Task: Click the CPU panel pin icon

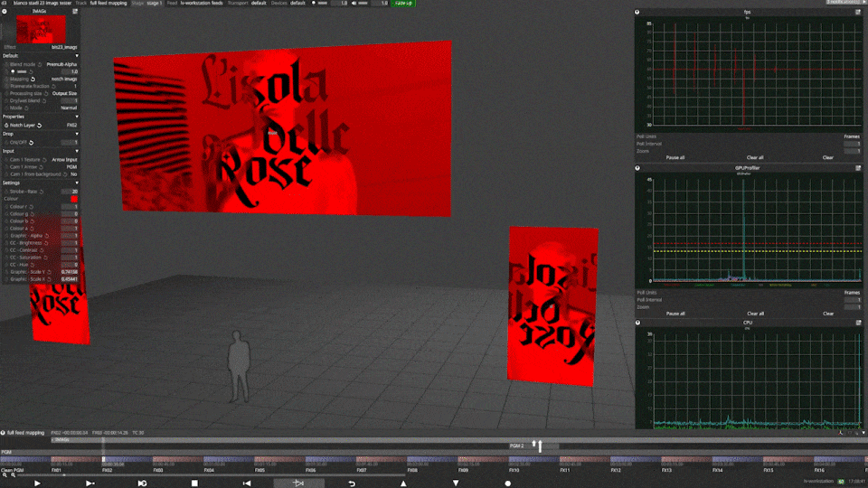Action: [x=858, y=323]
